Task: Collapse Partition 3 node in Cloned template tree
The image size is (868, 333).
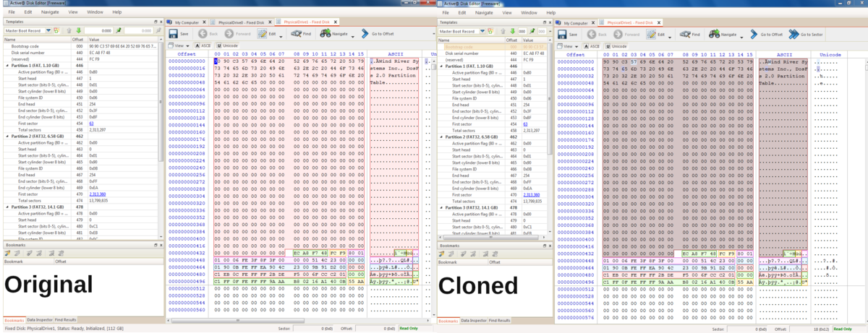Action: pos(442,207)
